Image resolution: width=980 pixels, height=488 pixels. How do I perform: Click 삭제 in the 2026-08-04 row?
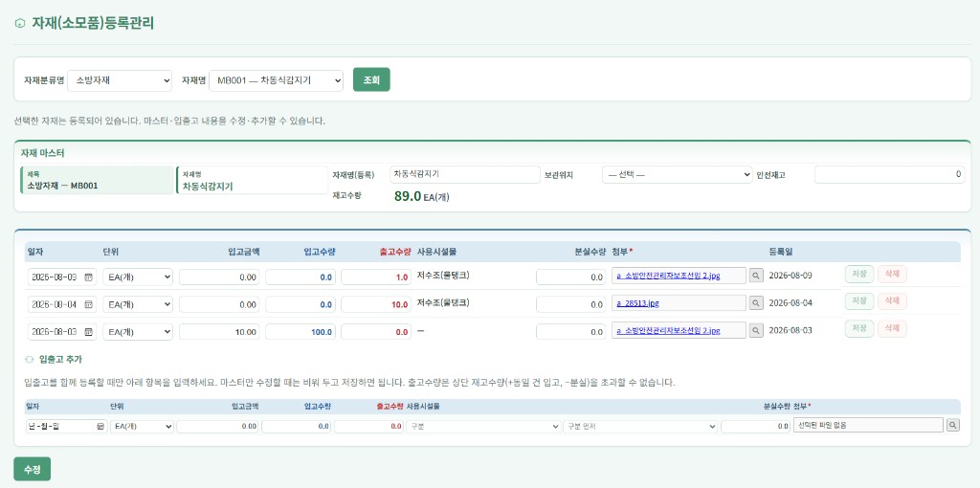892,301
